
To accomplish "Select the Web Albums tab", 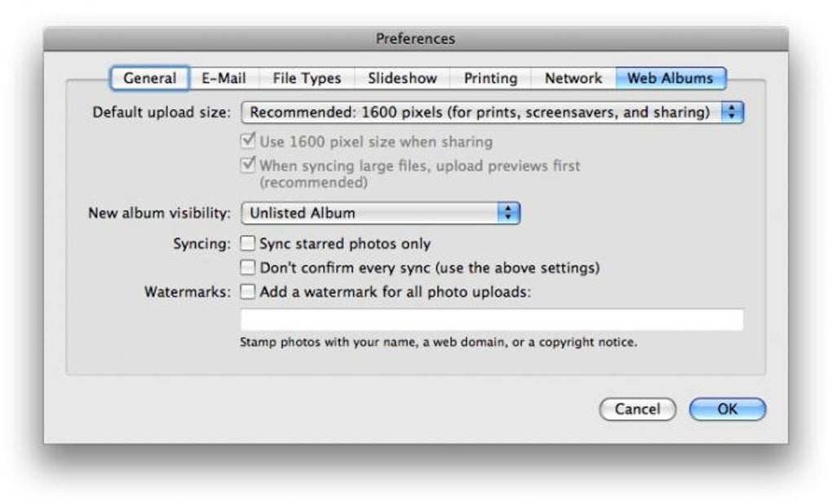I will (x=670, y=78).
